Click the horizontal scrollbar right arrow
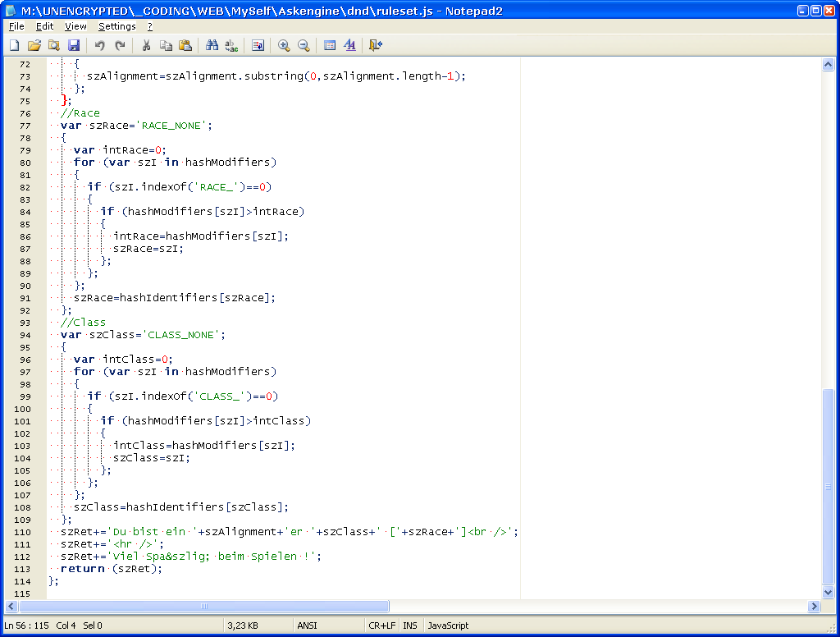The width and height of the screenshot is (840, 637). 815,607
